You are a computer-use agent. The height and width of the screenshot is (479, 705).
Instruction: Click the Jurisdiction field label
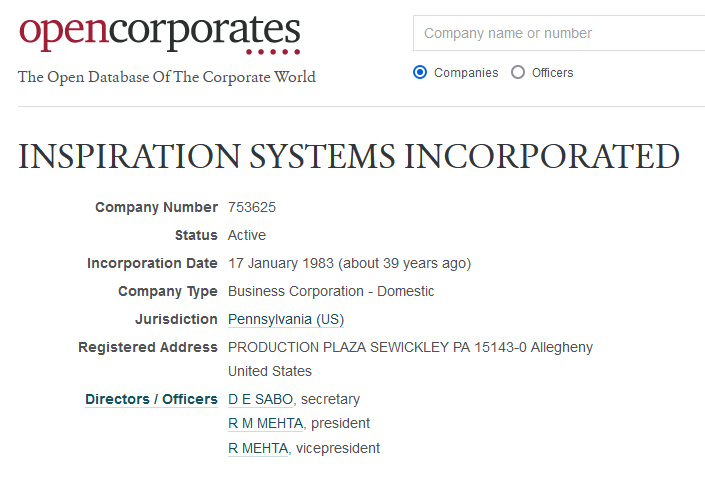click(x=176, y=319)
